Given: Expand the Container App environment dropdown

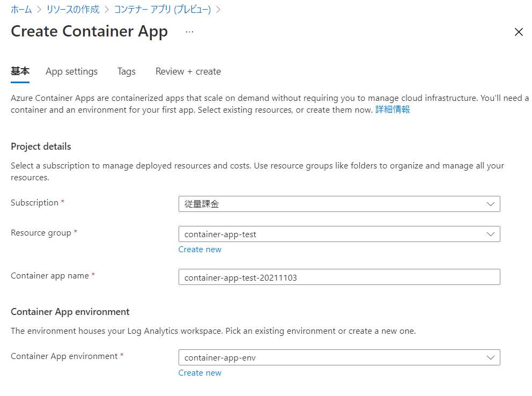Looking at the screenshot, I should click(339, 358).
